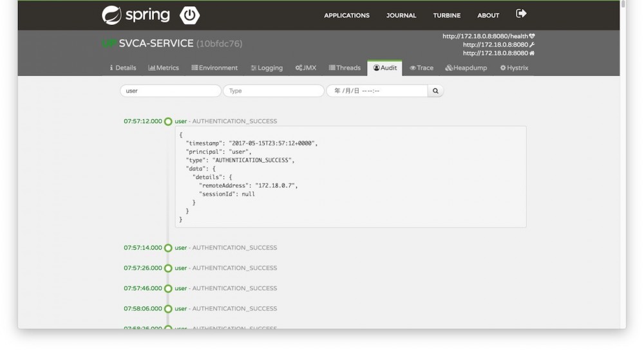Screen dimensions: 644x350
Task: Open the service URL with home icon
Action: coord(498,53)
